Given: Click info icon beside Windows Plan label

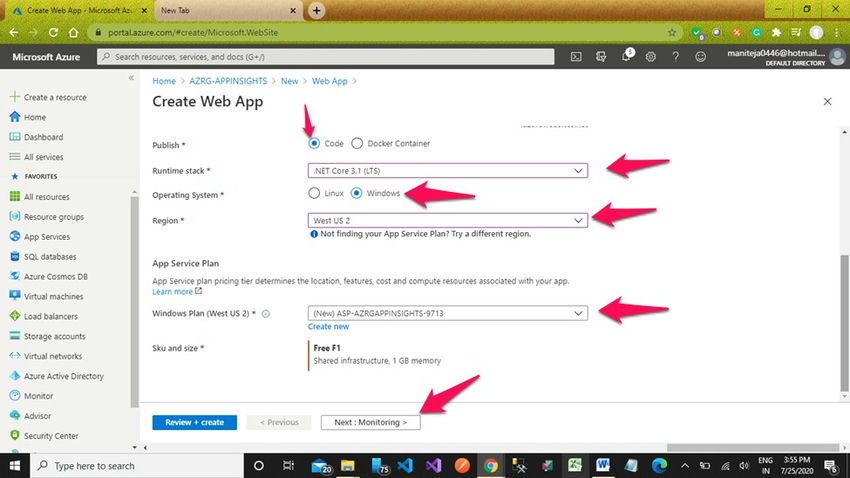Looking at the screenshot, I should (266, 314).
